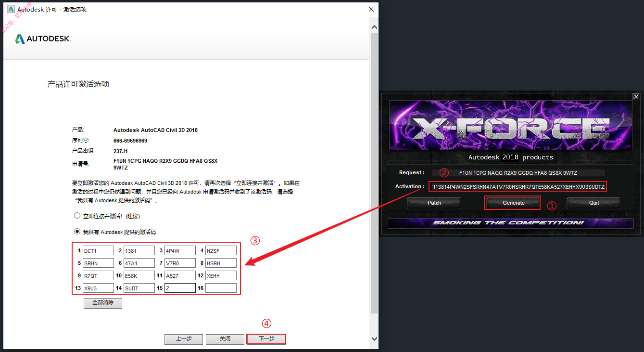Click the 产品许可激活选项 heading

point(78,84)
